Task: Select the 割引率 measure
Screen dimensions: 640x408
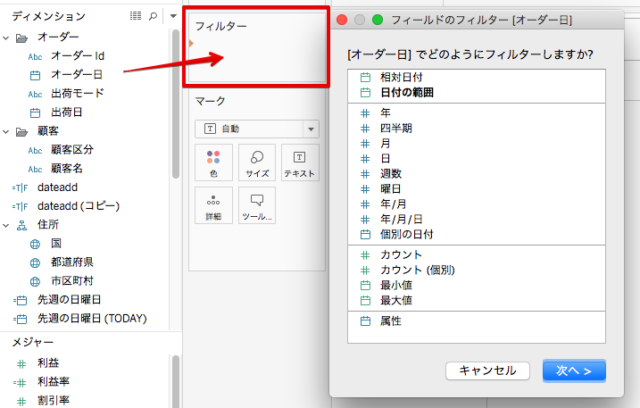Action: tap(53, 400)
